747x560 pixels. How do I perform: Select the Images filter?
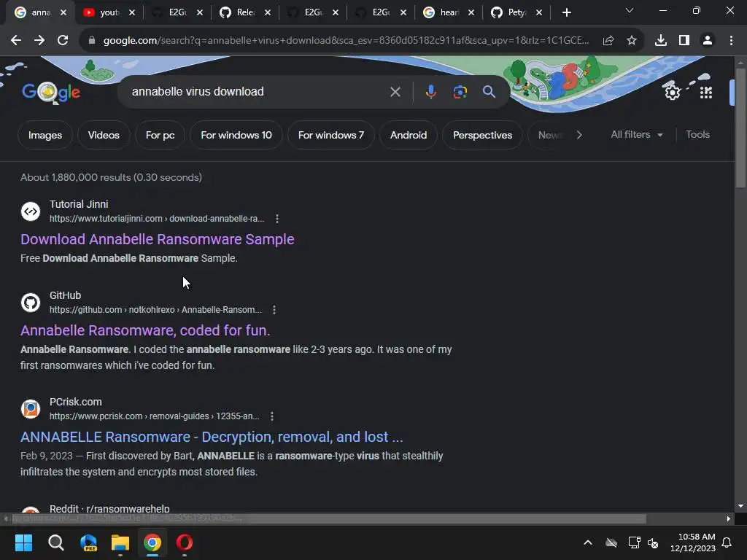[44, 135]
